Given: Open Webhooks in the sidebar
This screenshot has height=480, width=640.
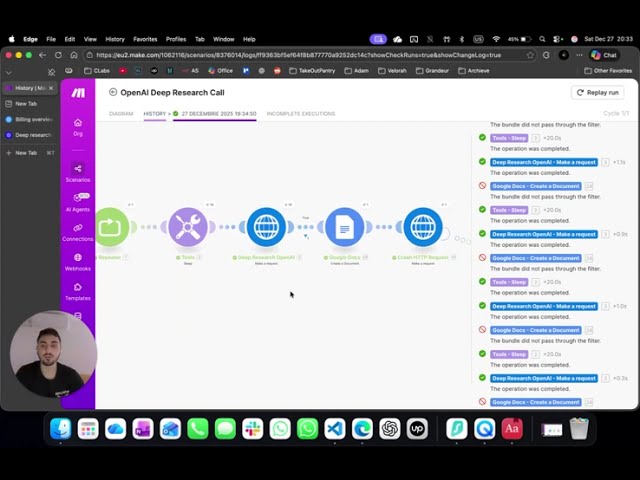Looking at the screenshot, I should pyautogui.click(x=78, y=262).
